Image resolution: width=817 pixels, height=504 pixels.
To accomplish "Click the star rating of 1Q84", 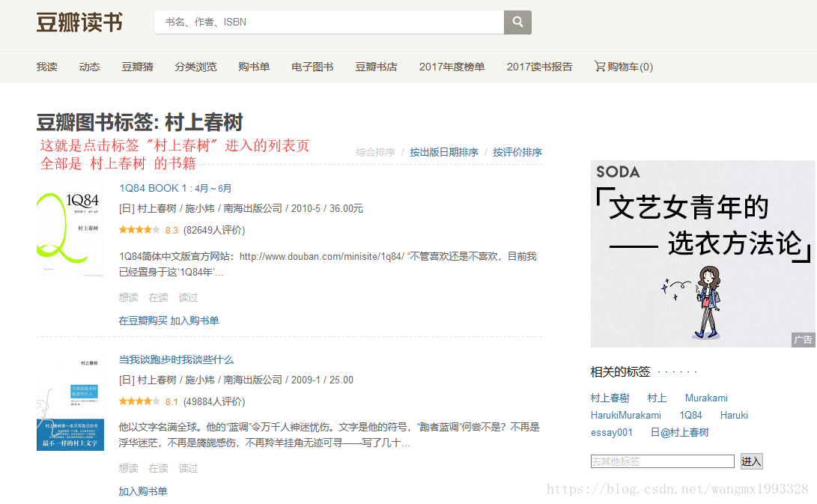I will click(139, 230).
